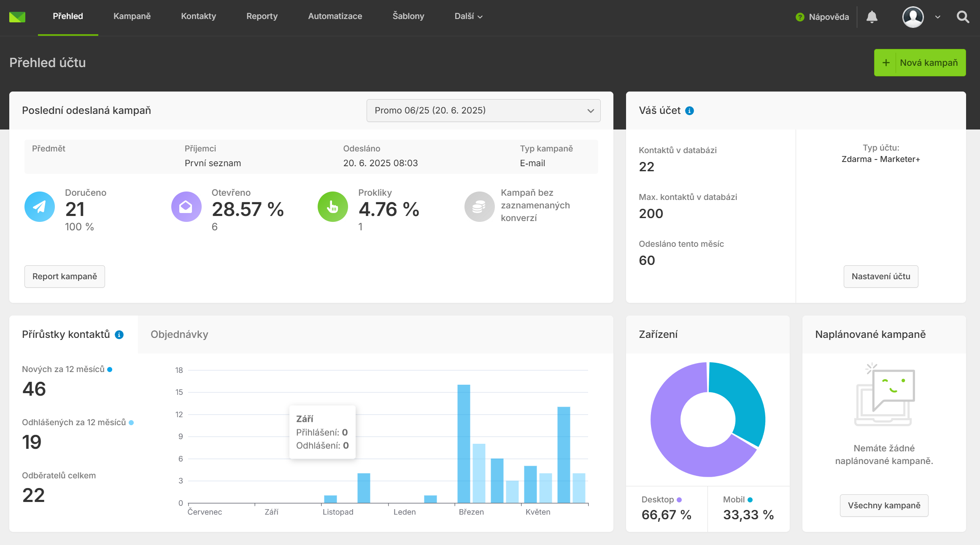Click info icon next to Přírůstky kontaktů
Viewport: 980px width, 545px height.
coord(119,335)
